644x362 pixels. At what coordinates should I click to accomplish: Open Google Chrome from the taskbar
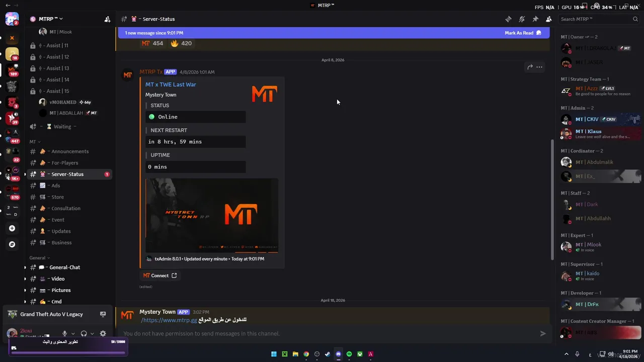click(306, 354)
